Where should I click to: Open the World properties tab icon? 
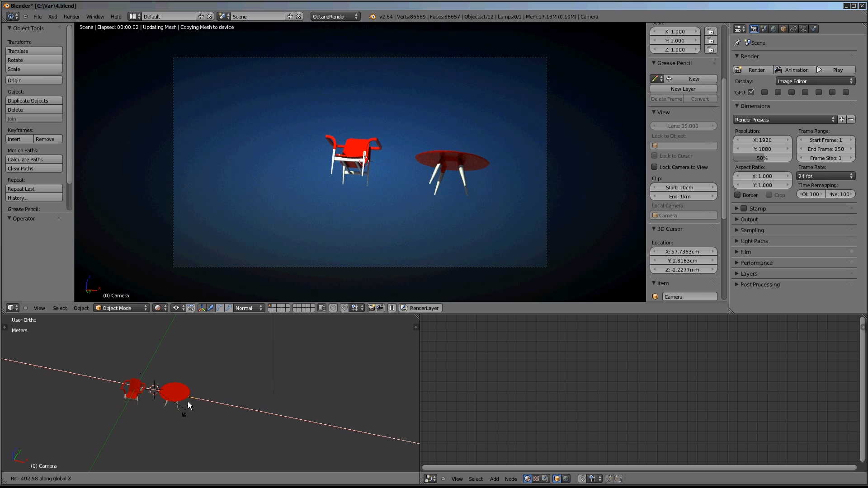point(774,29)
